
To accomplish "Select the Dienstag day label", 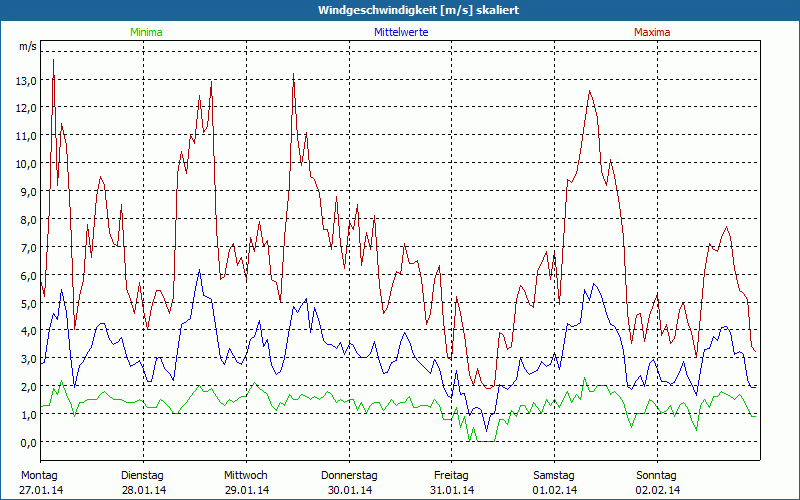I will point(142,475).
